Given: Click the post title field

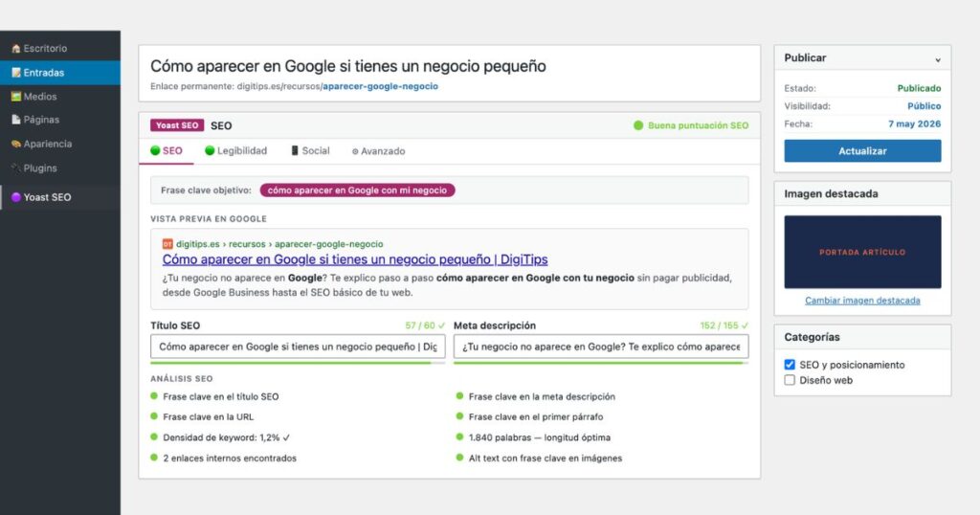Looking at the screenshot, I should (348, 66).
